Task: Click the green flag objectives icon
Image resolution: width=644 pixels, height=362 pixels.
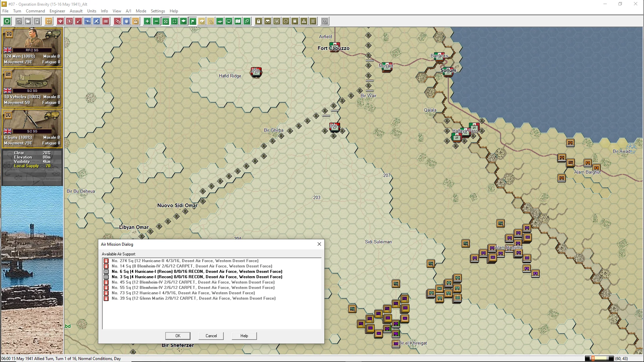Action: pyautogui.click(x=193, y=21)
